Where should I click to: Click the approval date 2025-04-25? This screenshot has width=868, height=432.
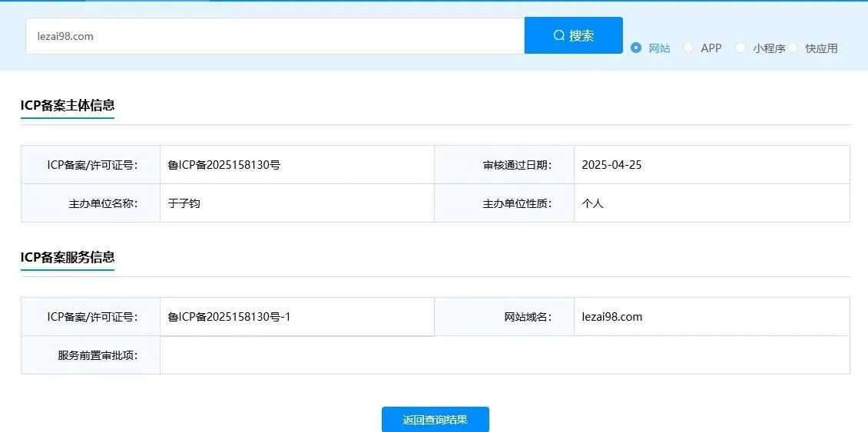pyautogui.click(x=611, y=165)
